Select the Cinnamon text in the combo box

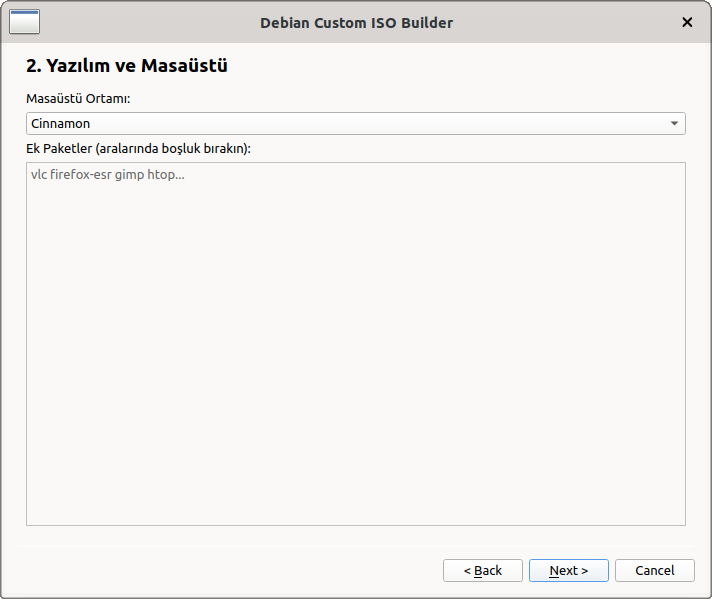(x=61, y=124)
